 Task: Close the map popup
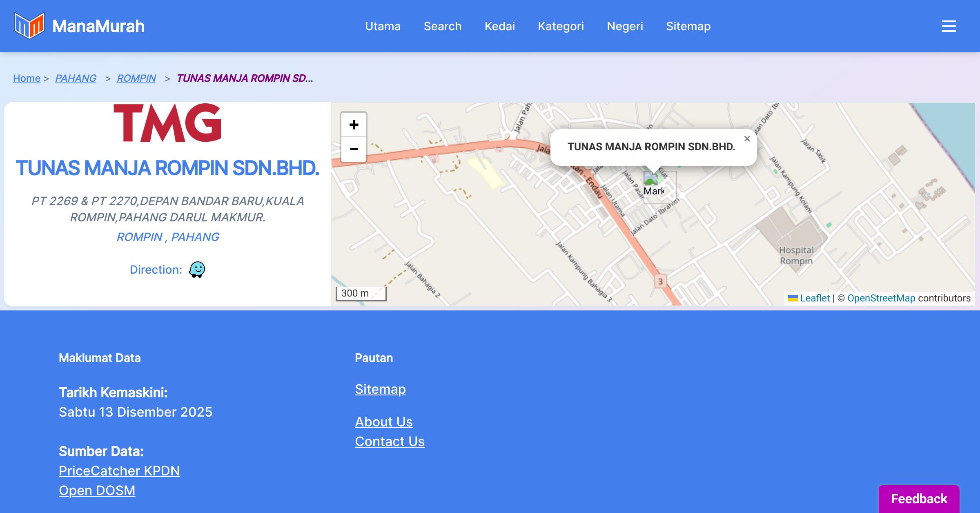747,139
